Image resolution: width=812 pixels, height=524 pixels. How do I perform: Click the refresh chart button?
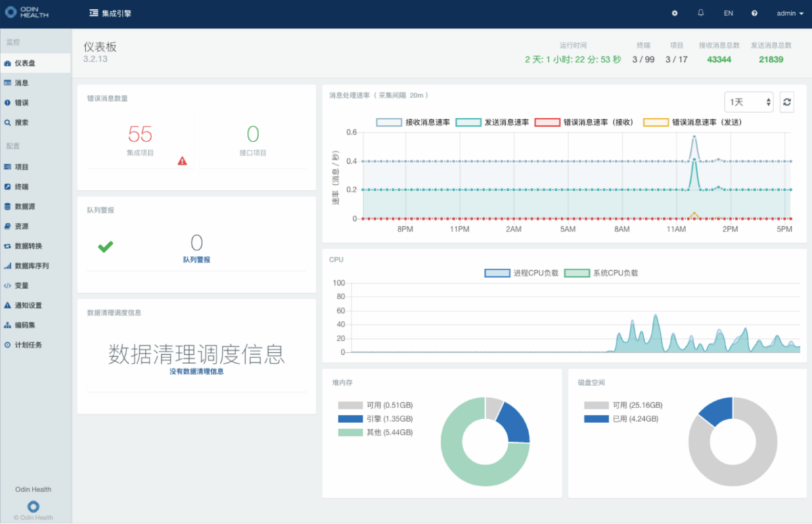[786, 102]
